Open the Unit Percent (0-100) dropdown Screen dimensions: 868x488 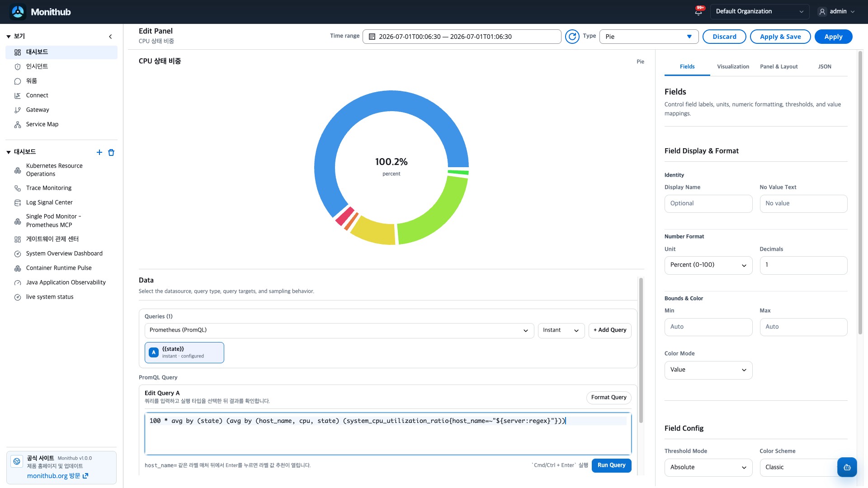click(708, 265)
